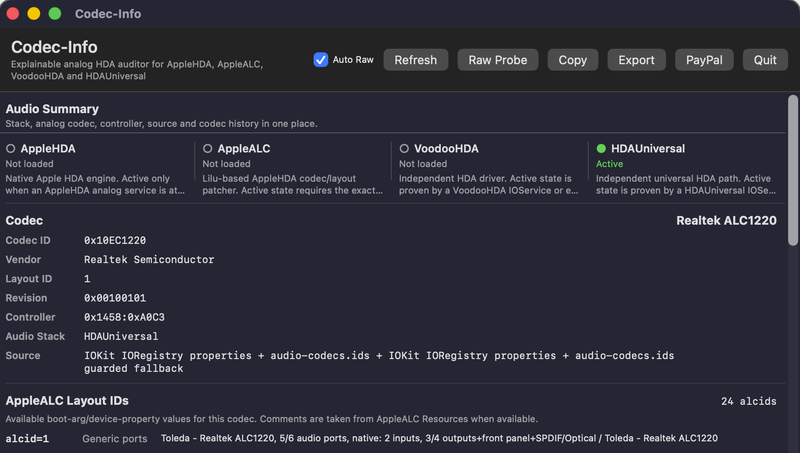Click the Codec-Info header title
Screen dimensions: 800x453
tap(54, 47)
